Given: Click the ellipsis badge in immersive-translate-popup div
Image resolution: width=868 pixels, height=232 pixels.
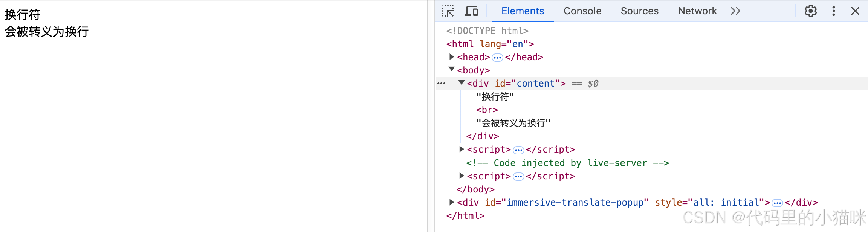Looking at the screenshot, I should pyautogui.click(x=777, y=203).
